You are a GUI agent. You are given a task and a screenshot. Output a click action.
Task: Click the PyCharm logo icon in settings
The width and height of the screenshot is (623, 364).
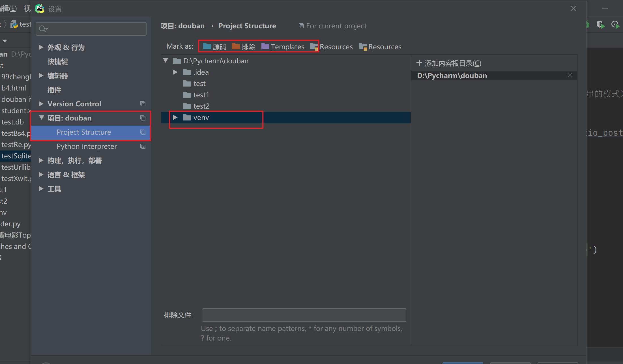[40, 8]
